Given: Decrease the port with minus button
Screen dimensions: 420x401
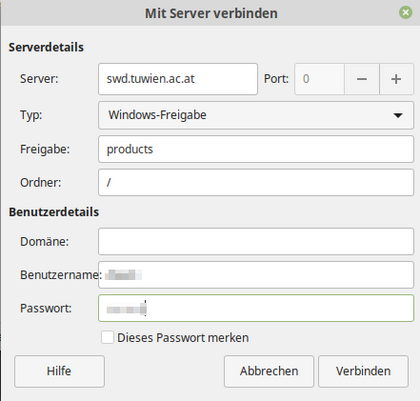Looking at the screenshot, I should (362, 79).
